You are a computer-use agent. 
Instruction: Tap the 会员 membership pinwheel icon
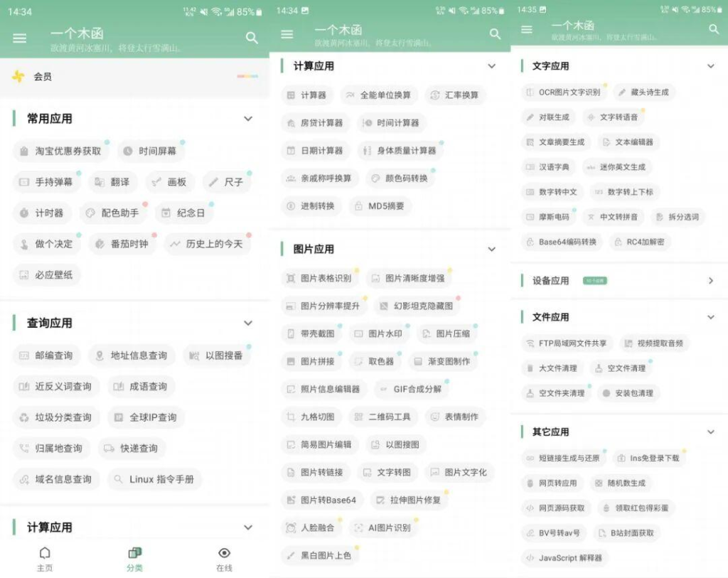[18, 76]
